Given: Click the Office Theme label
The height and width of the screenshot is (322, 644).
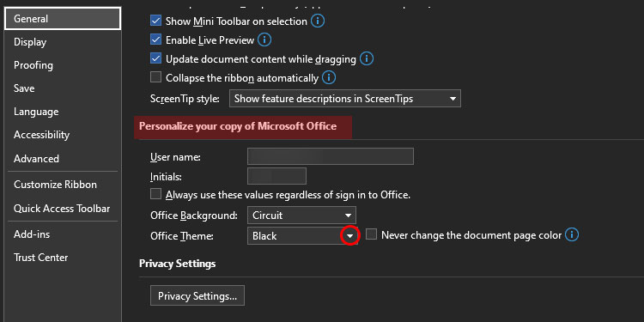Looking at the screenshot, I should pyautogui.click(x=181, y=236).
